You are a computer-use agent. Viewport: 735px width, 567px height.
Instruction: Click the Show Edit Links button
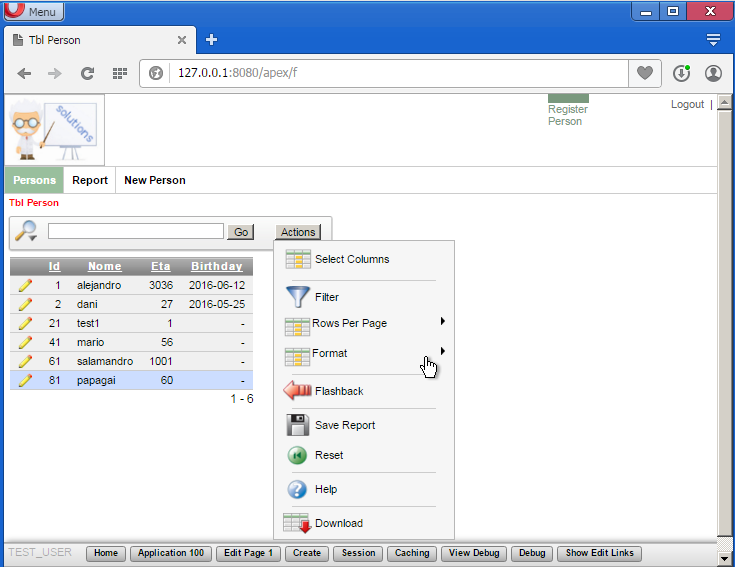pyautogui.click(x=600, y=553)
